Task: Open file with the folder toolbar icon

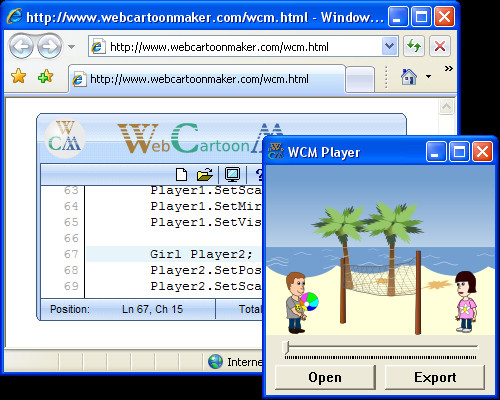Action: pos(205,174)
